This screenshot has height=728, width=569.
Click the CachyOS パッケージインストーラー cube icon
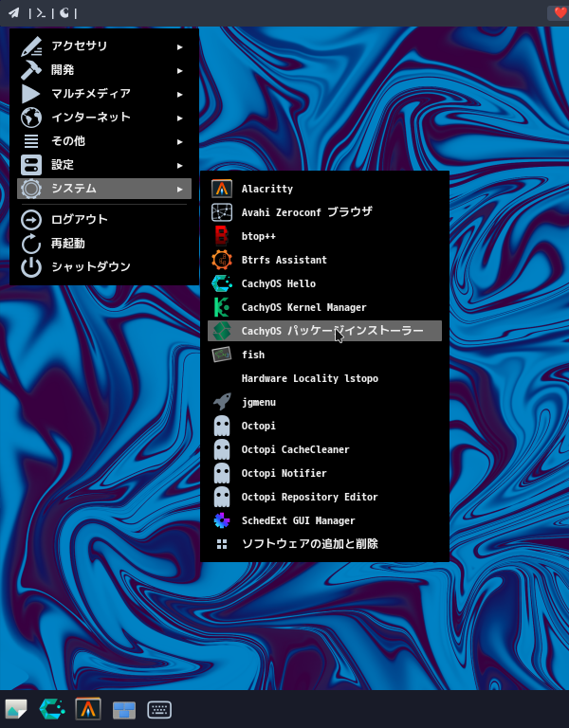[x=222, y=331]
